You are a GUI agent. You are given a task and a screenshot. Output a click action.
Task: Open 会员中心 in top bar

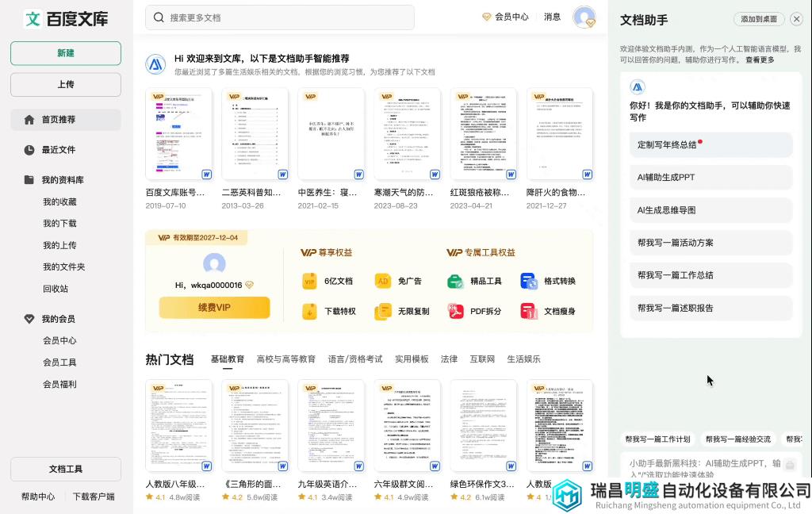pos(511,17)
